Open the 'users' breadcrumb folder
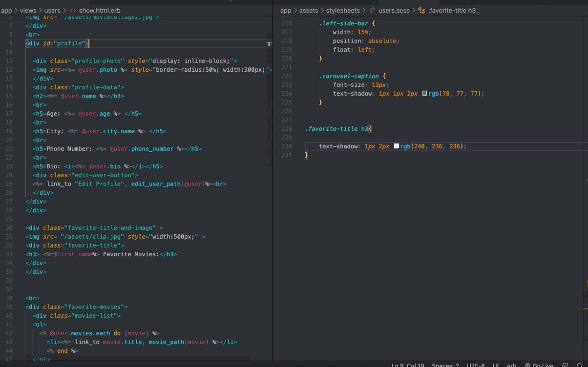This screenshot has width=588, height=367. point(52,10)
